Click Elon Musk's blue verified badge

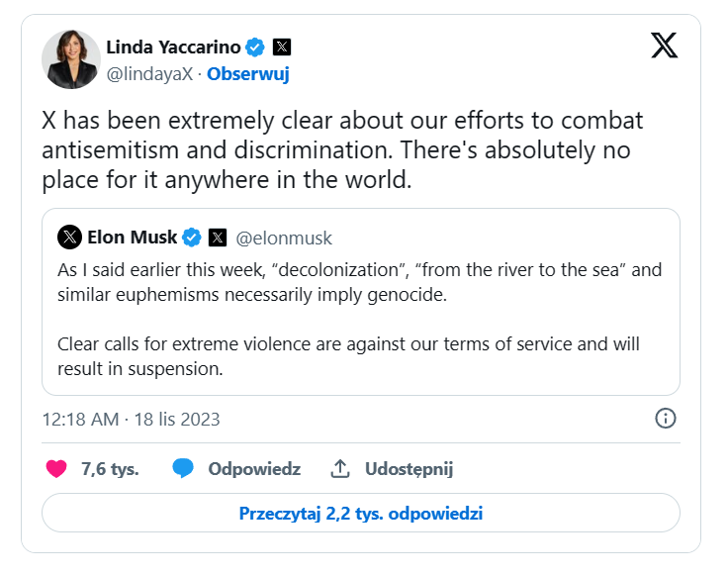193,238
